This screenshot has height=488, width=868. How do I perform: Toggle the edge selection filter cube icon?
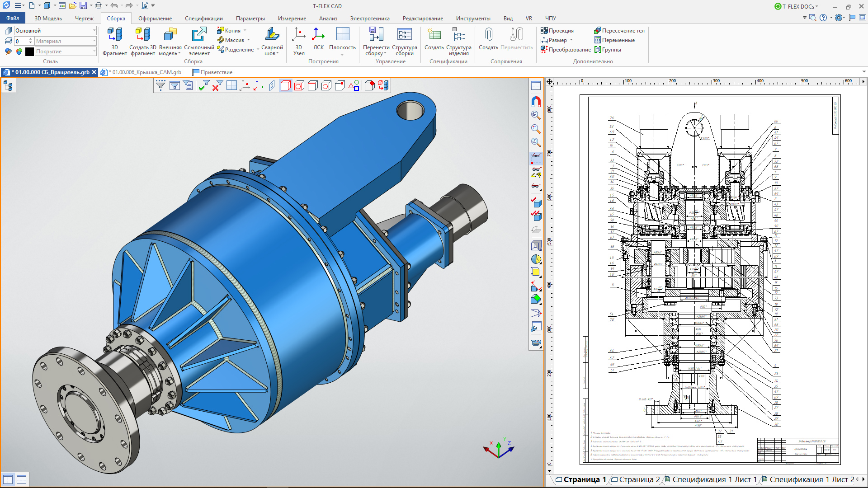313,85
